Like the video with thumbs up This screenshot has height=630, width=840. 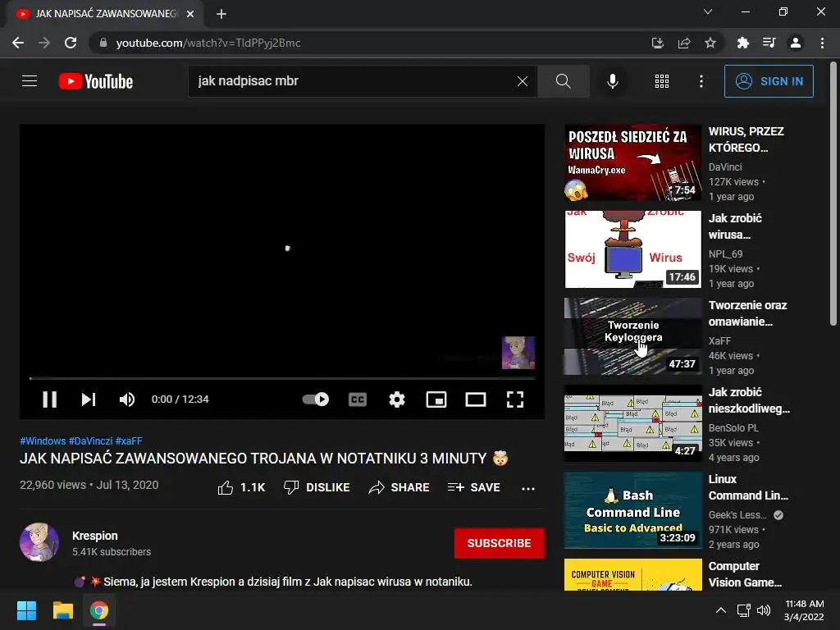click(241, 487)
